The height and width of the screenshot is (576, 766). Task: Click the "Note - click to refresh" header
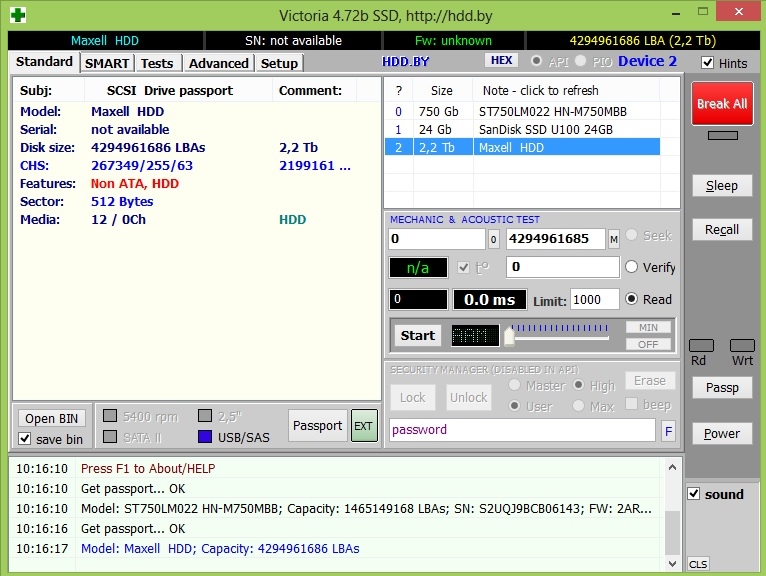tap(540, 90)
